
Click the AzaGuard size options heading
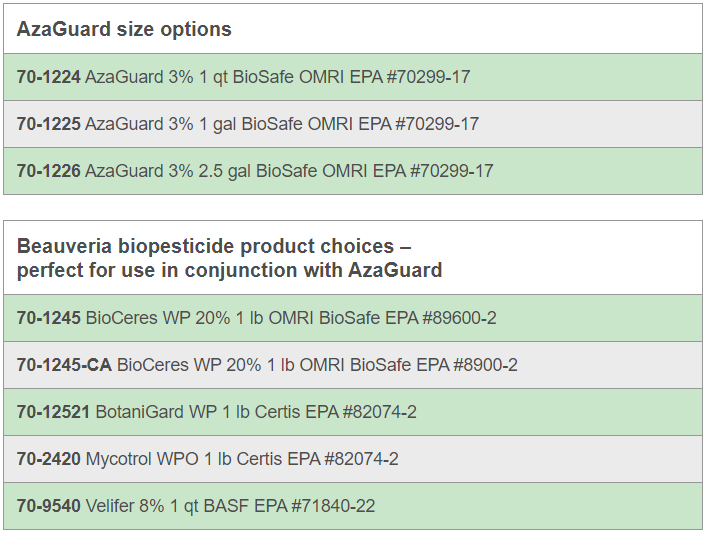coord(124,29)
